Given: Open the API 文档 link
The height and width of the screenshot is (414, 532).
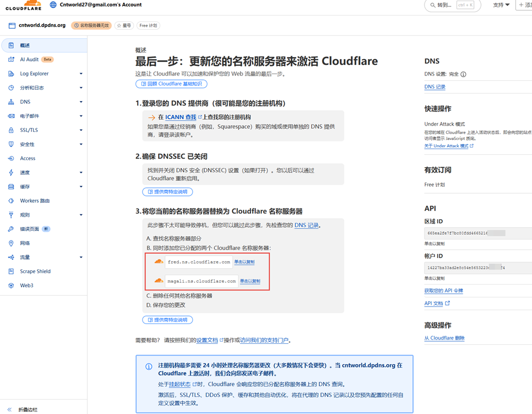Looking at the screenshot, I should (x=437, y=303).
